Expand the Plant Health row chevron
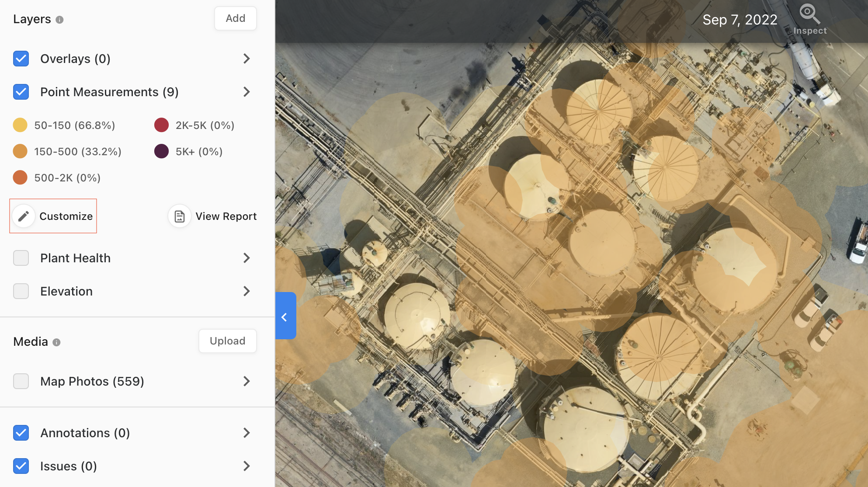The height and width of the screenshot is (487, 868). point(247,258)
